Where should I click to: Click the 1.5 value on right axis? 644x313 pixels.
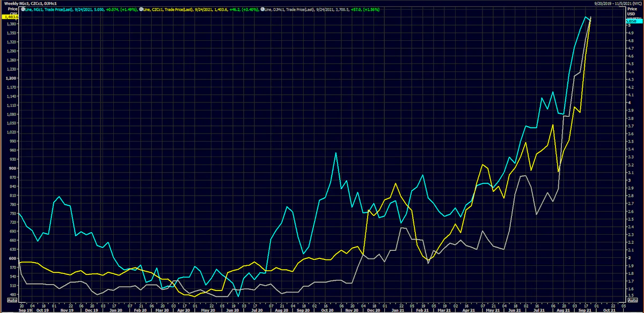tap(632, 295)
